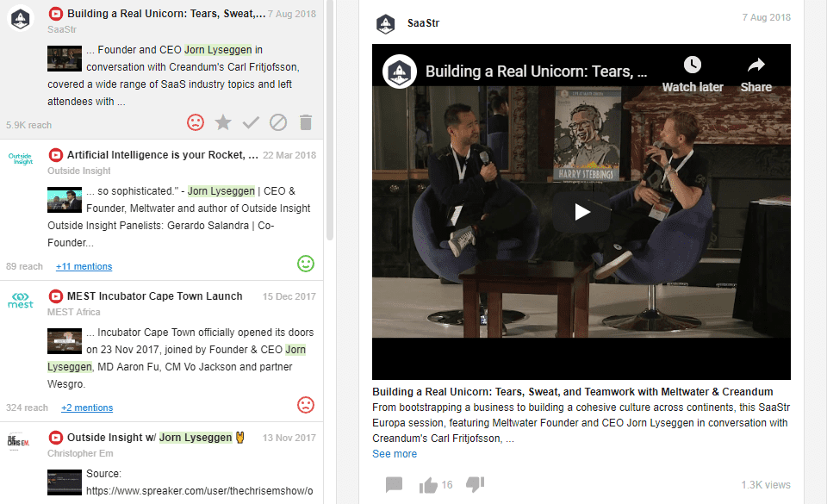The width and height of the screenshot is (827, 504).
Task: Click 1.3K views count below video
Action: pyautogui.click(x=766, y=485)
